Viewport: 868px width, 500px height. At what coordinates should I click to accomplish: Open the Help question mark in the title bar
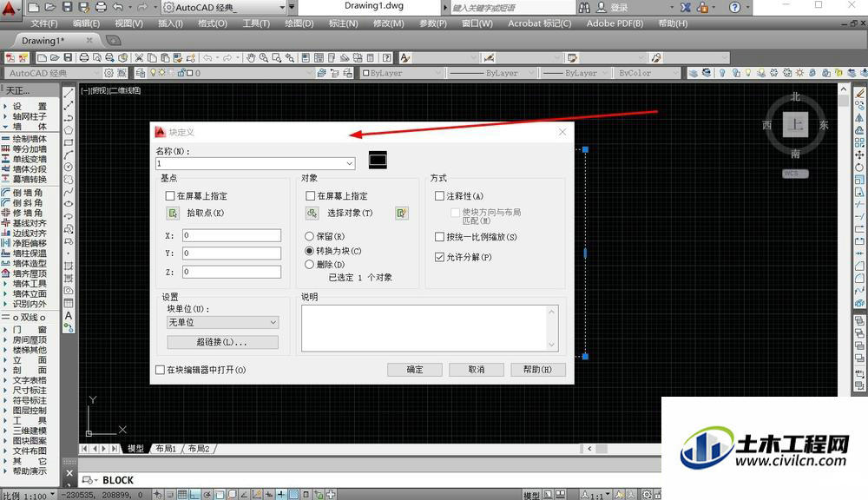point(734,7)
